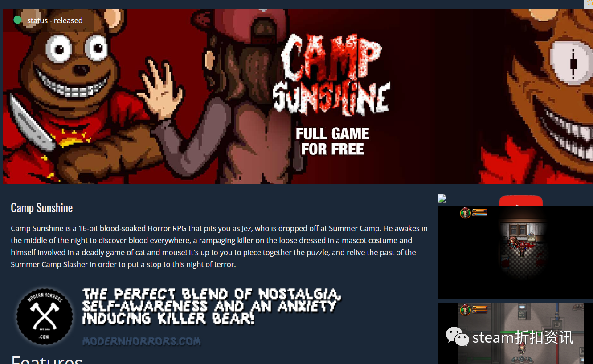
Task: Click the steam折扣资讯 watermark text
Action: click(x=523, y=338)
